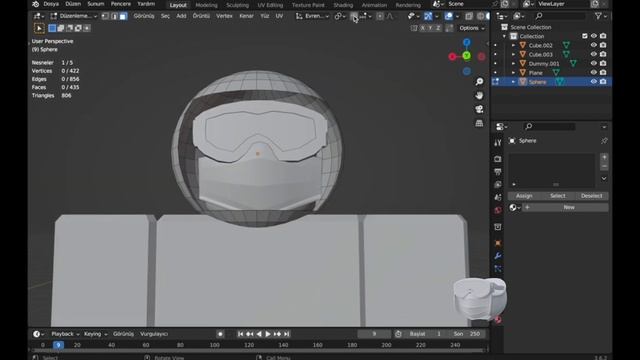Viewport: 640px width, 360px height.
Task: Open the Dosya menu
Action: pyautogui.click(x=51, y=4)
